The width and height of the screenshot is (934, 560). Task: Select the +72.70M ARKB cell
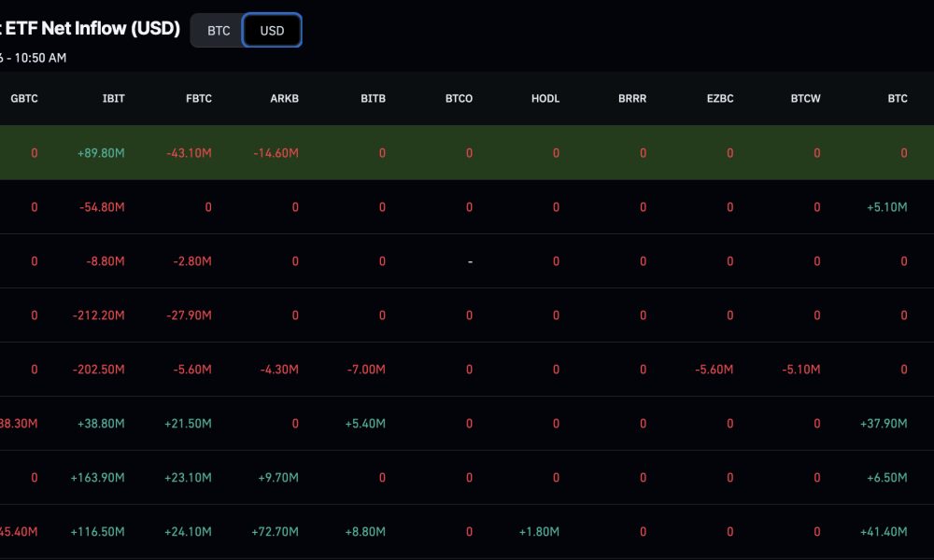(275, 532)
